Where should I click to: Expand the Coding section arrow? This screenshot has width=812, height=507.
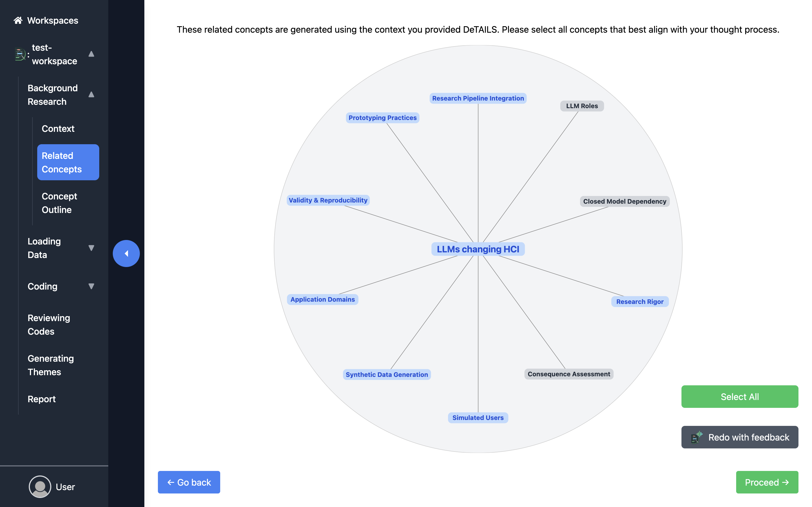[91, 286]
